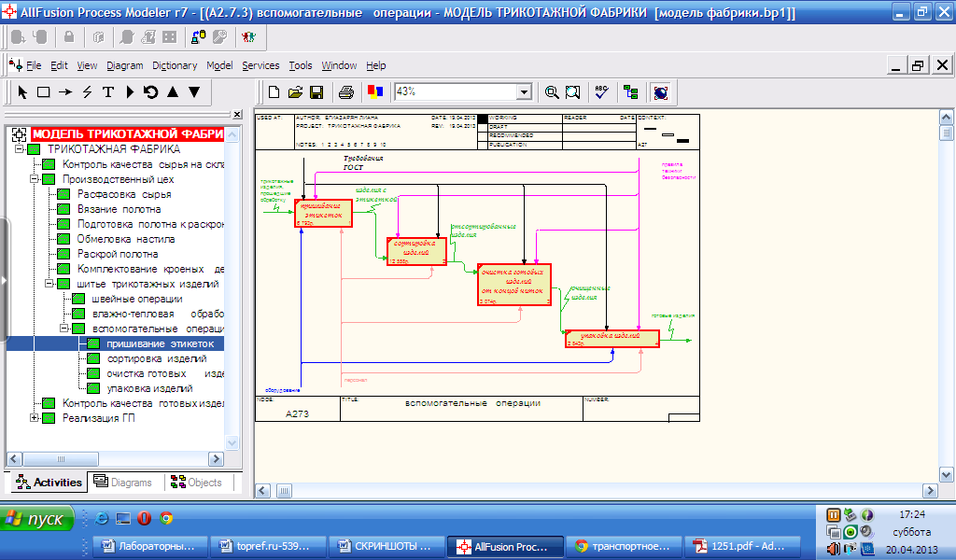Click the diagram vertical scrollbar down arrow

(947, 475)
